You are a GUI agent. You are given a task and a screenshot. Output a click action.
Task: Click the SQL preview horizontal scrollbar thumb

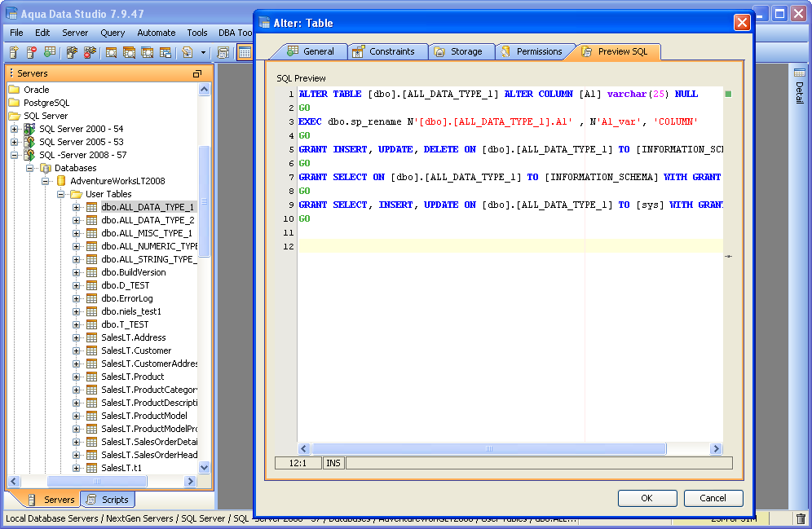point(489,448)
